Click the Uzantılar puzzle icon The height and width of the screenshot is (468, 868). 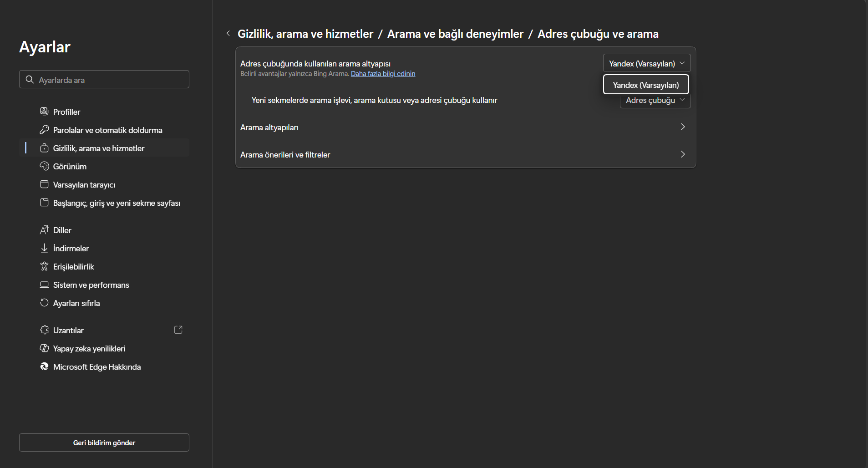click(x=44, y=330)
